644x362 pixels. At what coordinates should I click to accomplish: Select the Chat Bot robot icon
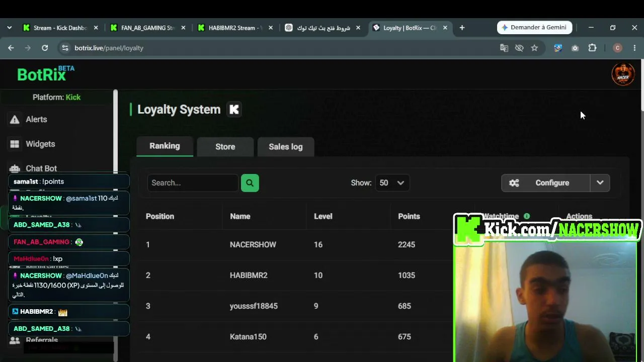click(15, 168)
